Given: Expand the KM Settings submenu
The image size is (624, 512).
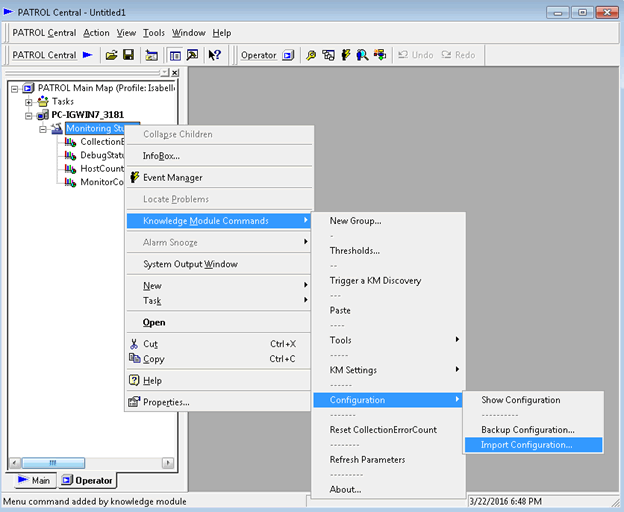Looking at the screenshot, I should (353, 370).
